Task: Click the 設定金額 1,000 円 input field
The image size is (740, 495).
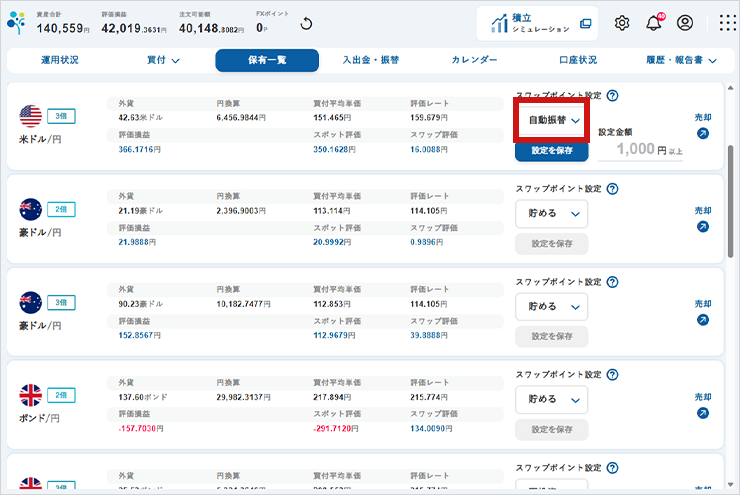Action: pos(640,150)
